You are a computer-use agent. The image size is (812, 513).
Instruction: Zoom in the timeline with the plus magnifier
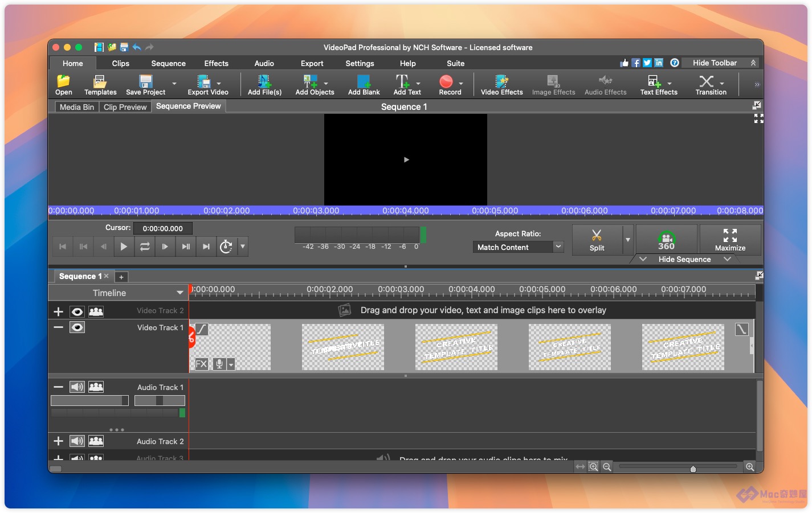click(750, 466)
